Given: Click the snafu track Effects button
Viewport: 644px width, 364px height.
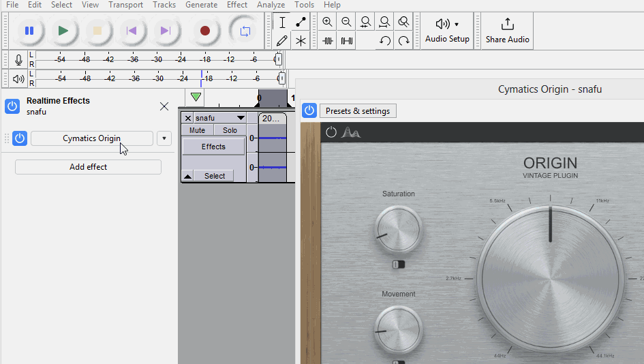Looking at the screenshot, I should point(213,147).
